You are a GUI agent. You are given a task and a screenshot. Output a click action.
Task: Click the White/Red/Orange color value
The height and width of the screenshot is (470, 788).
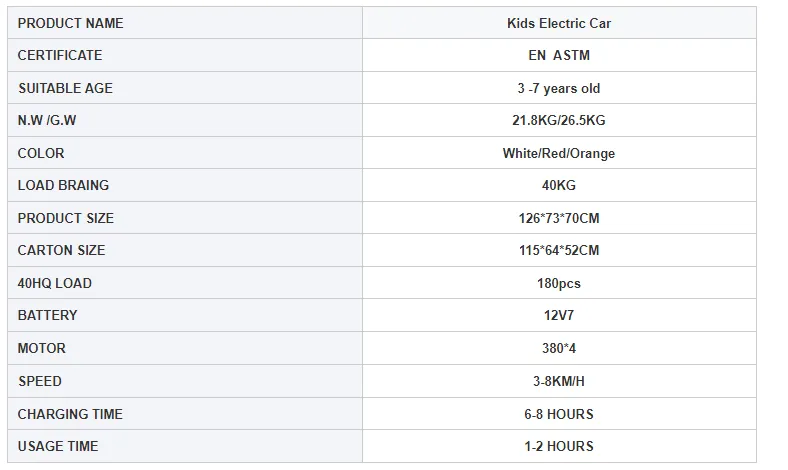tap(558, 153)
